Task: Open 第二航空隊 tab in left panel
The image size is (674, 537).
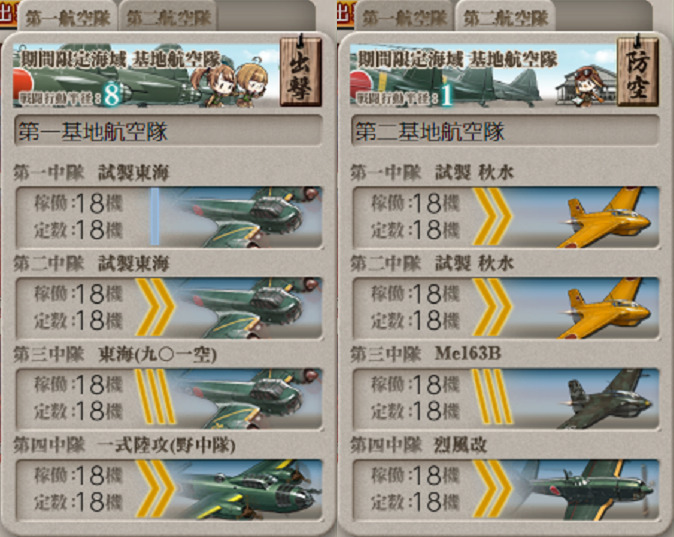Action: click(x=168, y=17)
